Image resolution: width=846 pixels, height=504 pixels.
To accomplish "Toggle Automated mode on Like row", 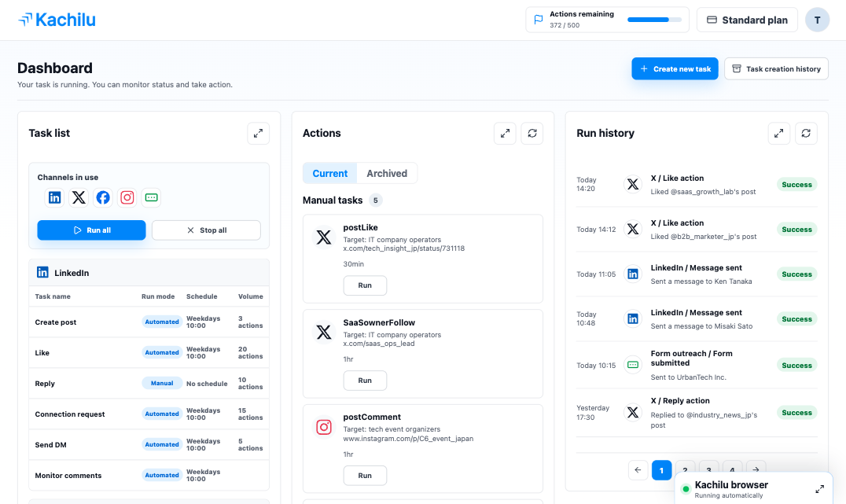I will click(x=162, y=352).
